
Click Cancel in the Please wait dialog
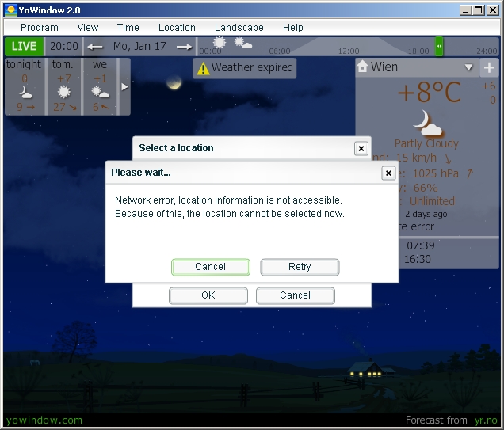211,267
